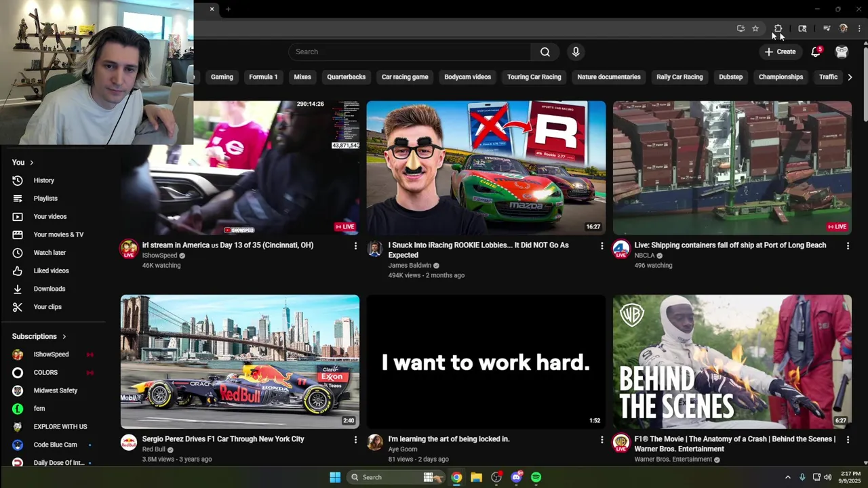The height and width of the screenshot is (488, 868).
Task: Open options menu for IShowSpeed stream video
Action: pos(355,246)
